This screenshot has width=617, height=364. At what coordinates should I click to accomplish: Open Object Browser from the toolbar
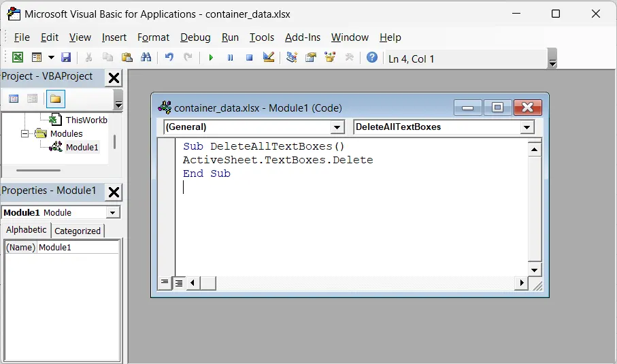[331, 58]
